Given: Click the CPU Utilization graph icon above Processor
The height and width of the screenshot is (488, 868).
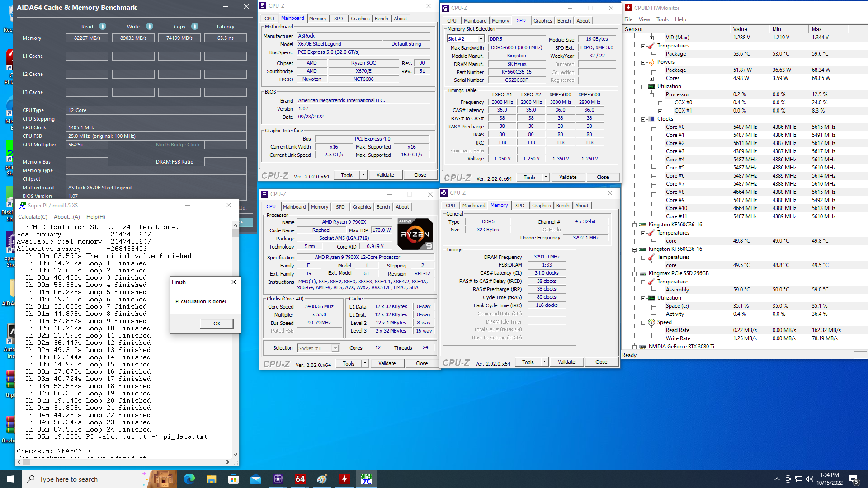Looking at the screenshot, I should point(651,86).
